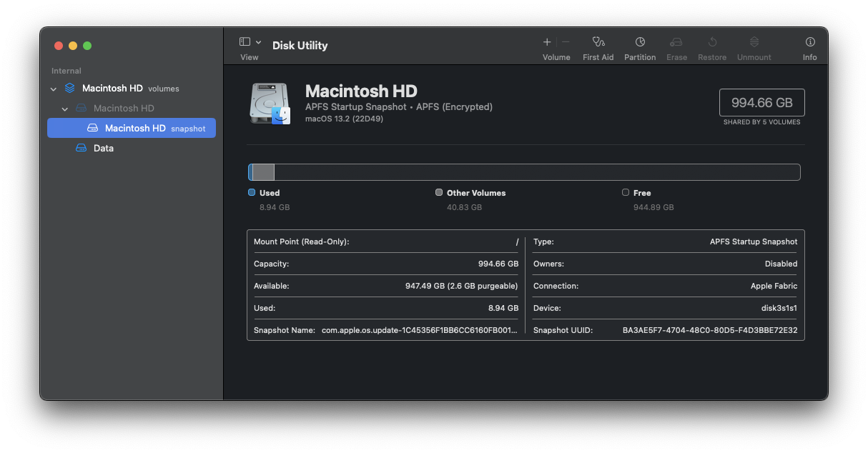
Task: Click the Available 947.49 GB value
Action: click(462, 286)
